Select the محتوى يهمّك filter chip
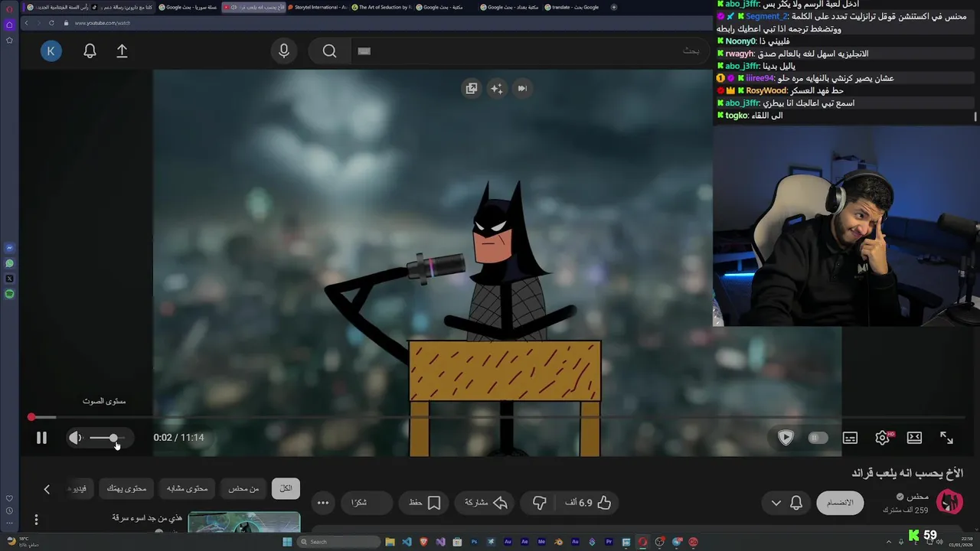Viewport: 980px width, 551px height. tap(126, 488)
